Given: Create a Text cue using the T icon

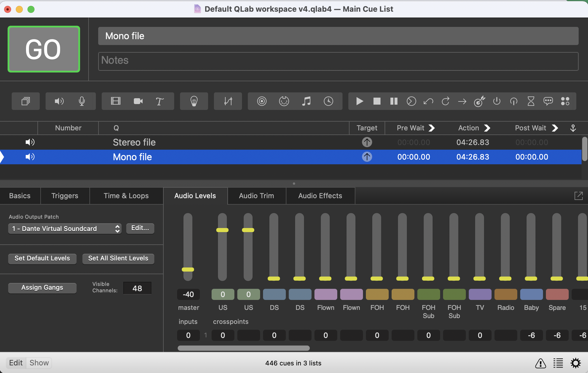Looking at the screenshot, I should coord(159,101).
